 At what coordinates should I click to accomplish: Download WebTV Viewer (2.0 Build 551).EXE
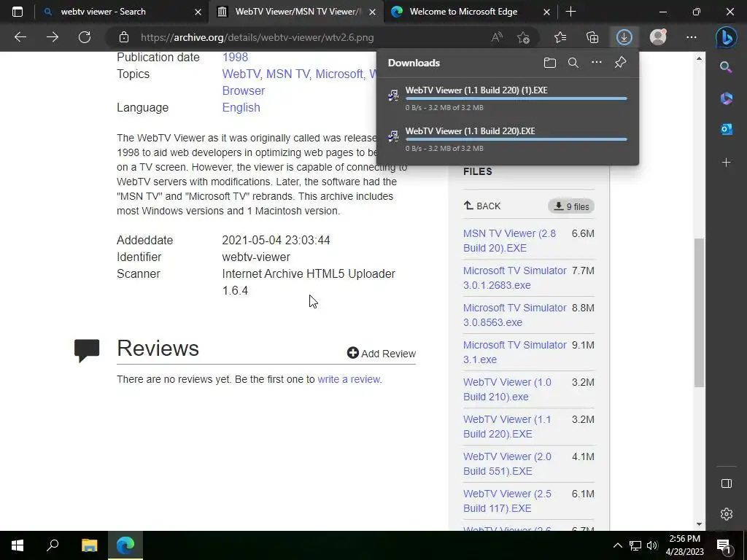pos(507,463)
